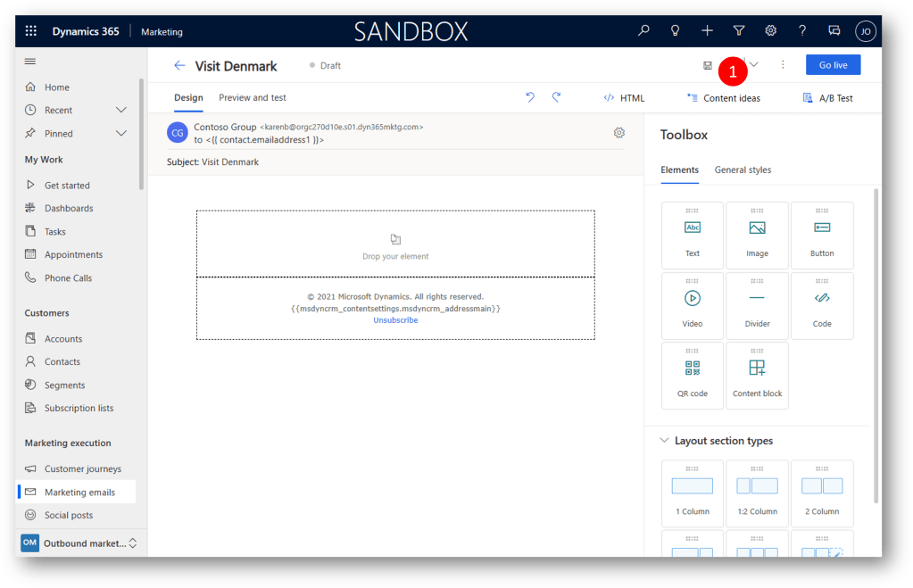Click the Save disk icon
913x588 pixels.
707,65
